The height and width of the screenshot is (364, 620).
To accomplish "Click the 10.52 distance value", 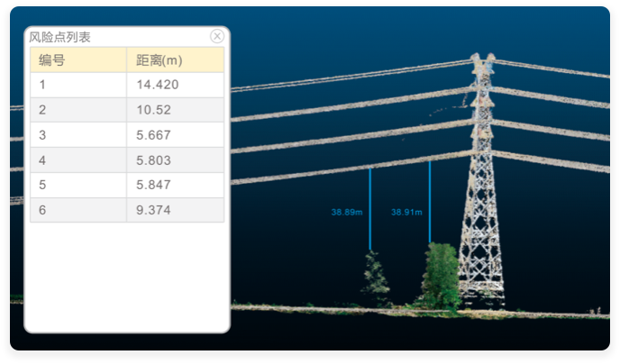I will point(153,110).
